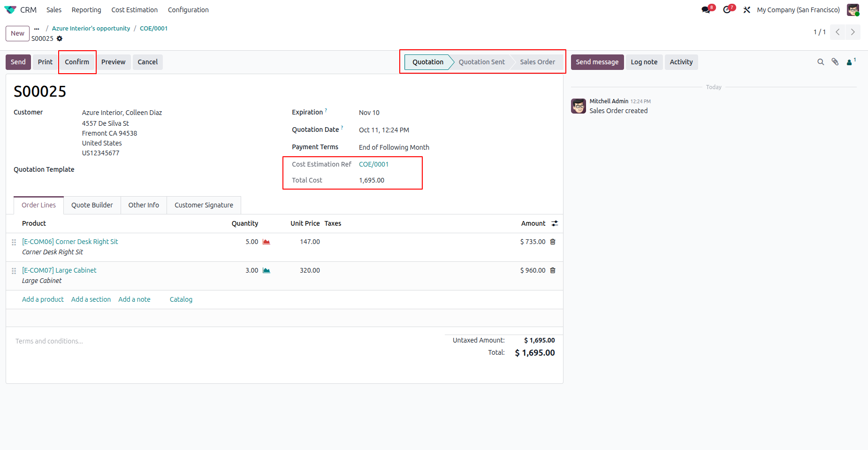Open the attachments paperclip icon
868x450 pixels.
835,62
